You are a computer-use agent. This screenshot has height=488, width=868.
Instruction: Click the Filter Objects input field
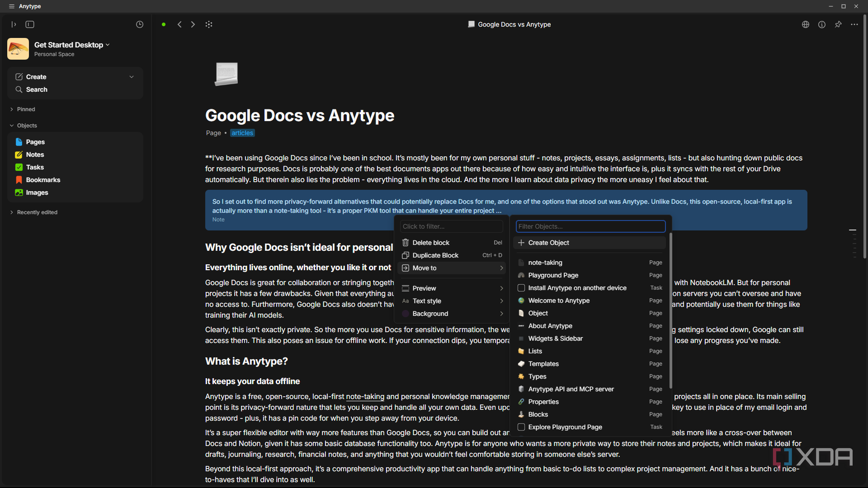pos(590,226)
